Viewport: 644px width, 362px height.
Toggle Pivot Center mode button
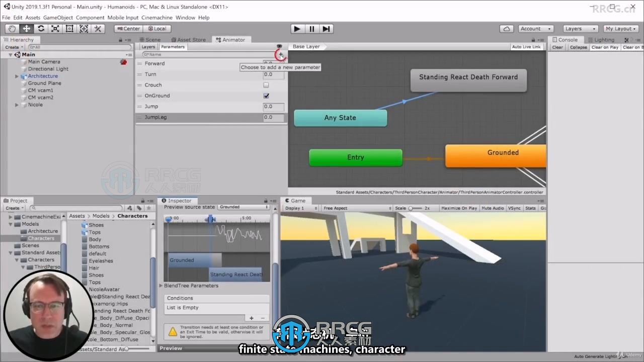[x=128, y=29]
